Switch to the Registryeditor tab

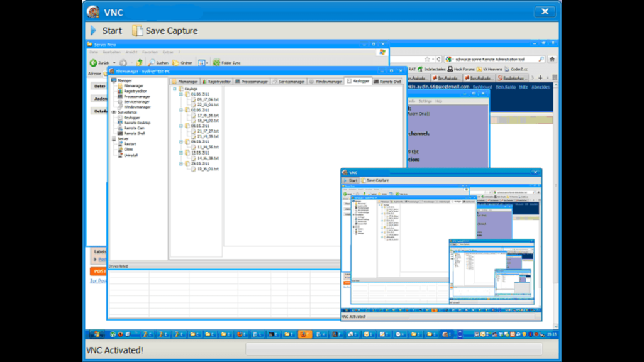[216, 81]
